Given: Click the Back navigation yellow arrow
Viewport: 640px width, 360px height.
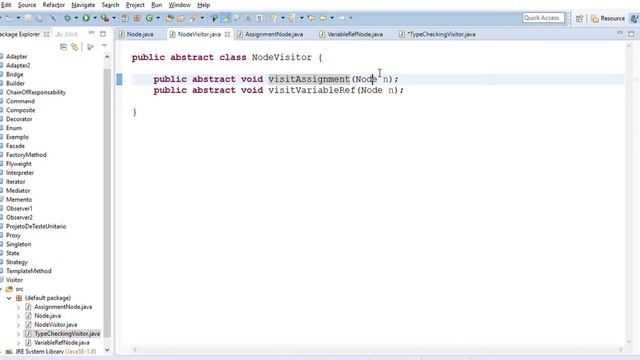Looking at the screenshot, I should pyautogui.click(x=323, y=18).
